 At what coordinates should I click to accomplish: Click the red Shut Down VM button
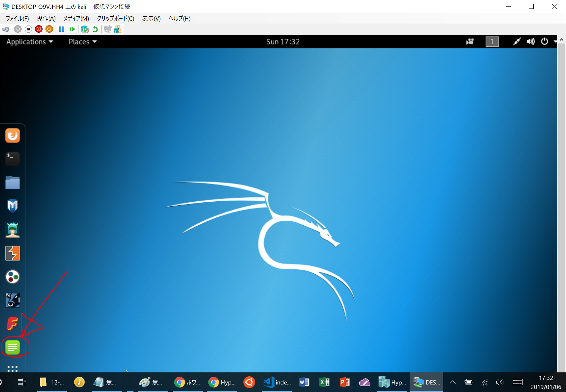[x=39, y=29]
